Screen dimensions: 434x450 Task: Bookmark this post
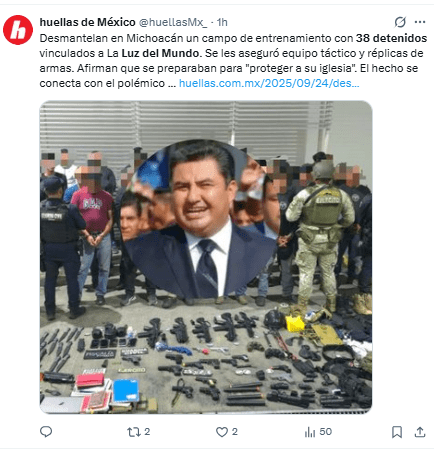coord(397,432)
